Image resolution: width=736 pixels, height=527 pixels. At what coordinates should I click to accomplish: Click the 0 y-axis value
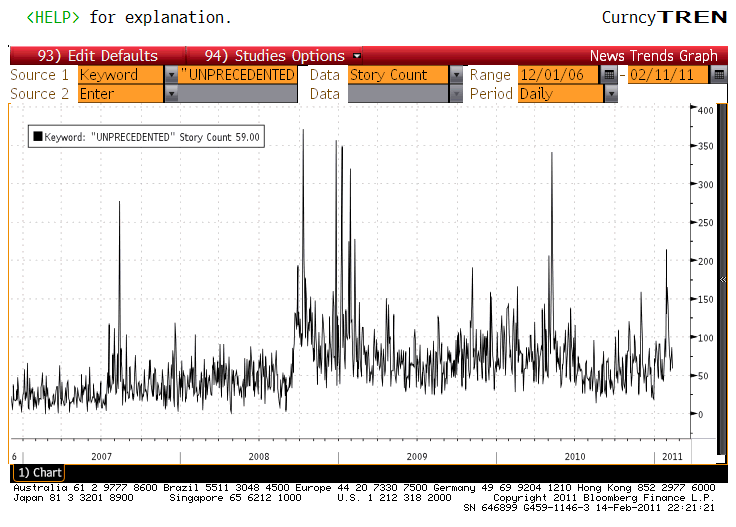tap(701, 414)
